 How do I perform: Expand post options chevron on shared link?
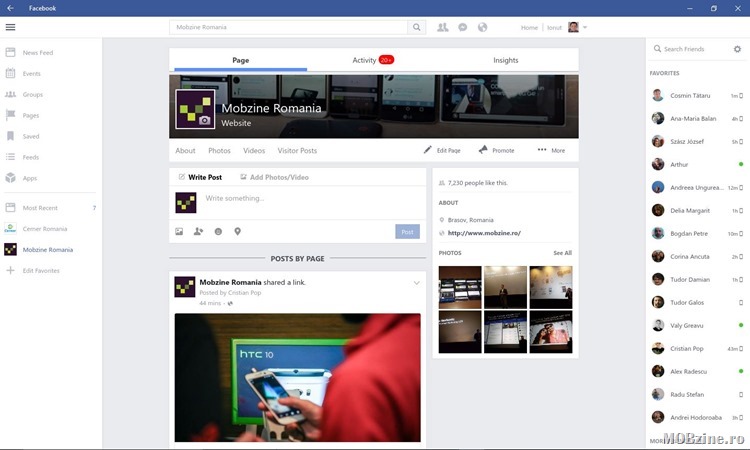point(417,283)
